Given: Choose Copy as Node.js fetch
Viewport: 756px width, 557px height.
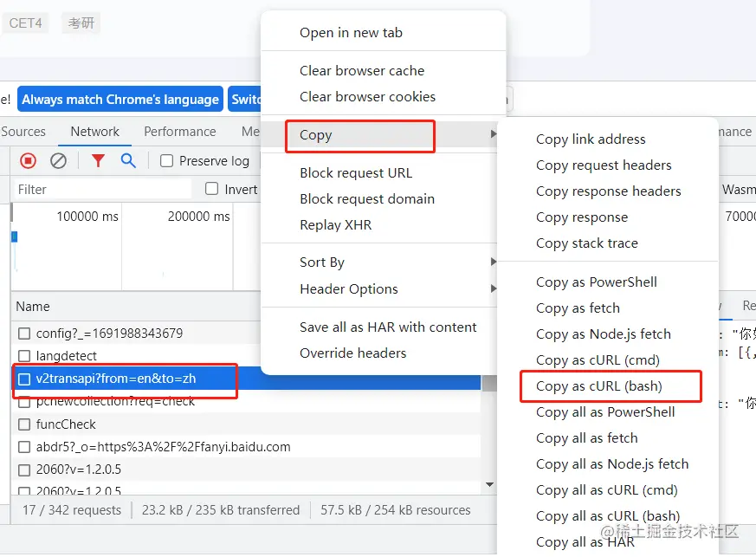Looking at the screenshot, I should point(604,334).
